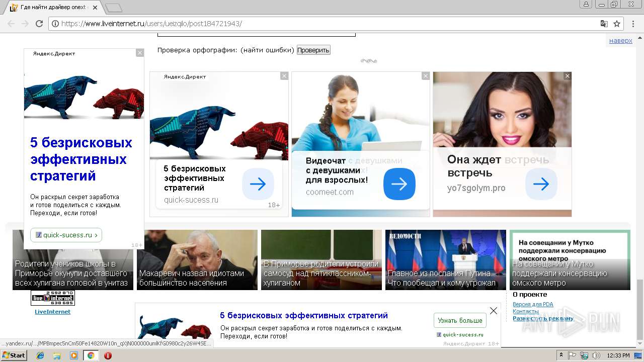The image size is (644, 362).
Task: Click the arrow on the quick-sucess.ru card
Action: click(x=258, y=184)
